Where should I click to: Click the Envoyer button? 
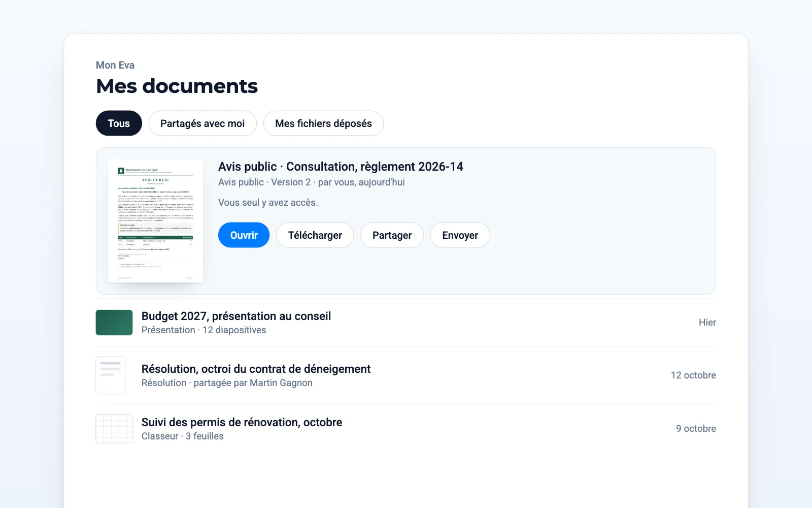click(x=460, y=235)
